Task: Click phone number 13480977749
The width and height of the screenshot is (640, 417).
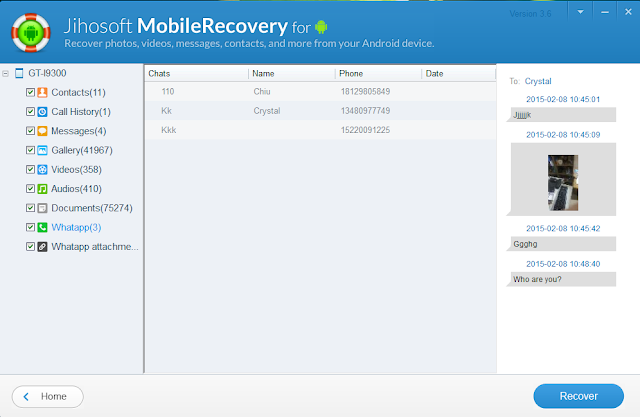Action: pyautogui.click(x=365, y=111)
